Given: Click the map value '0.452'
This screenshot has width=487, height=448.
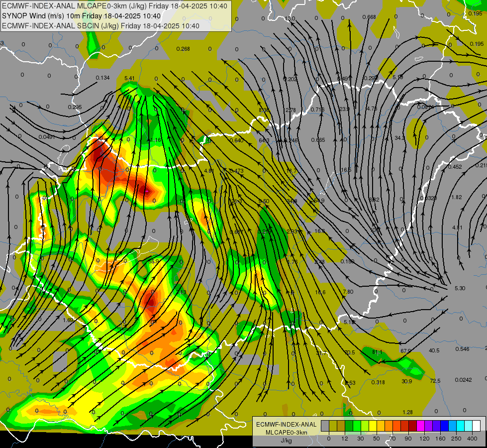Looking at the screenshot, I should (x=455, y=167).
